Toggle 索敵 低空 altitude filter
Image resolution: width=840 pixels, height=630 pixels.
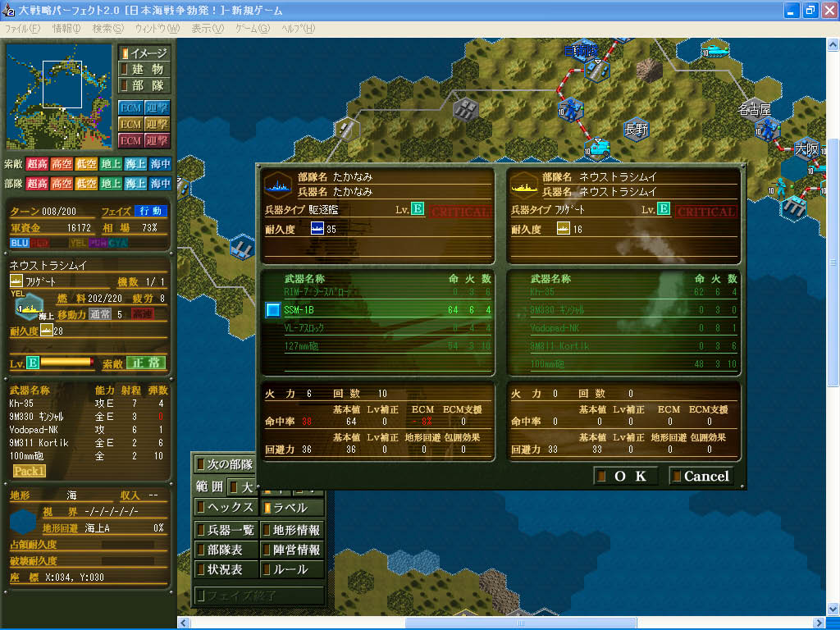pos(86,164)
